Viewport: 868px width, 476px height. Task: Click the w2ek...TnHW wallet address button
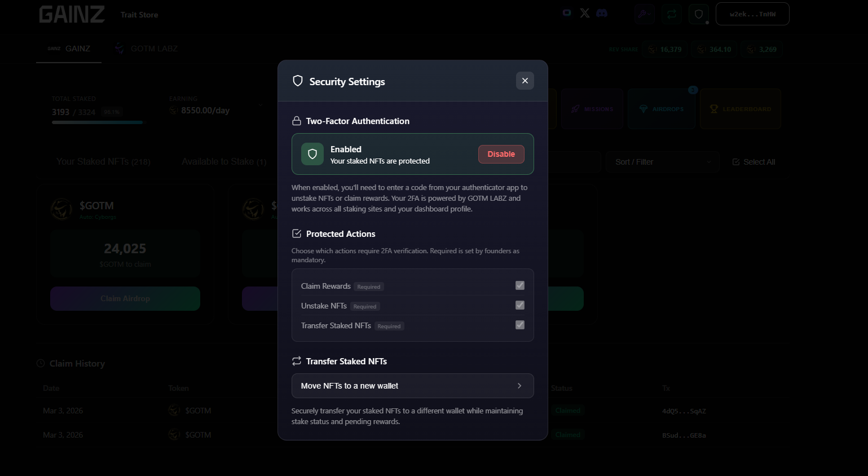(x=752, y=14)
